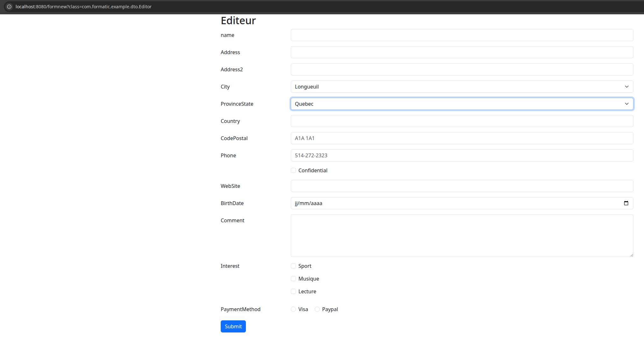Screen dimensions: 644x342
Task: Click the PaymentMethod label
Action: tap(240, 309)
